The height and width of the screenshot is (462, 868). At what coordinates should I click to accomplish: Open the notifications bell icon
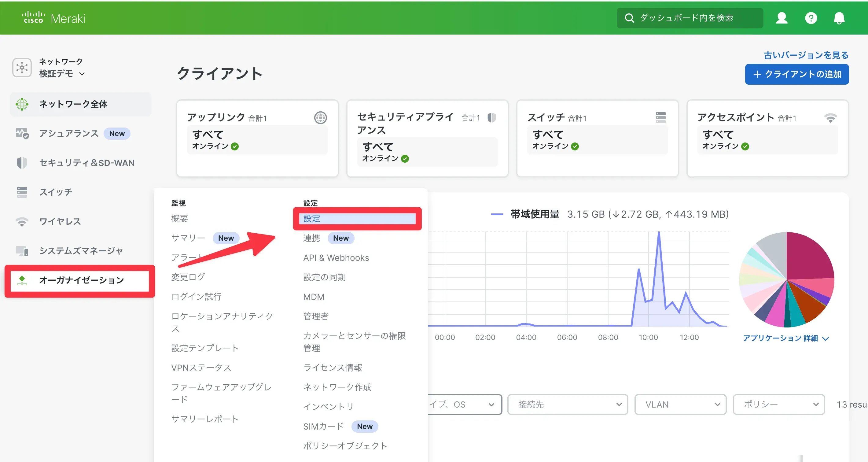[839, 18]
